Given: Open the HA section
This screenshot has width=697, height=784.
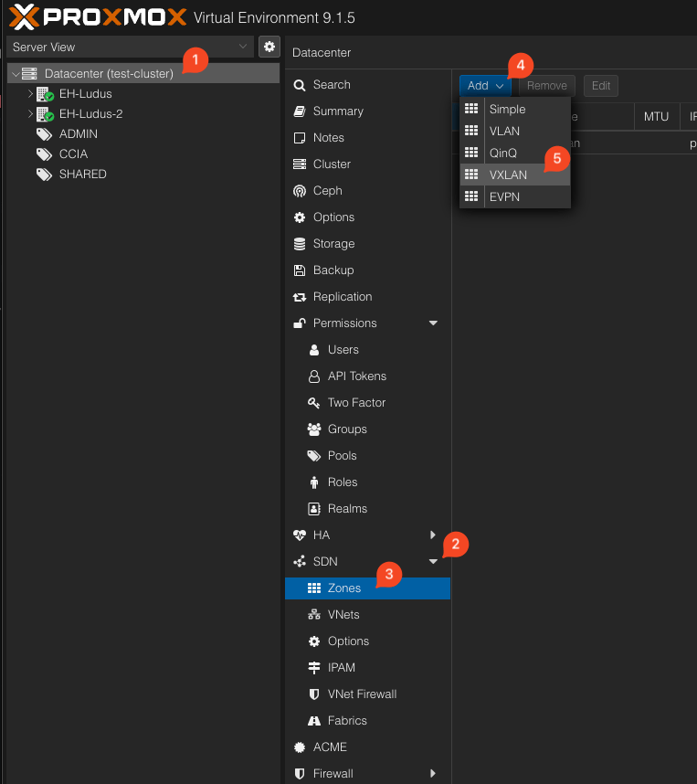Looking at the screenshot, I should (x=367, y=535).
